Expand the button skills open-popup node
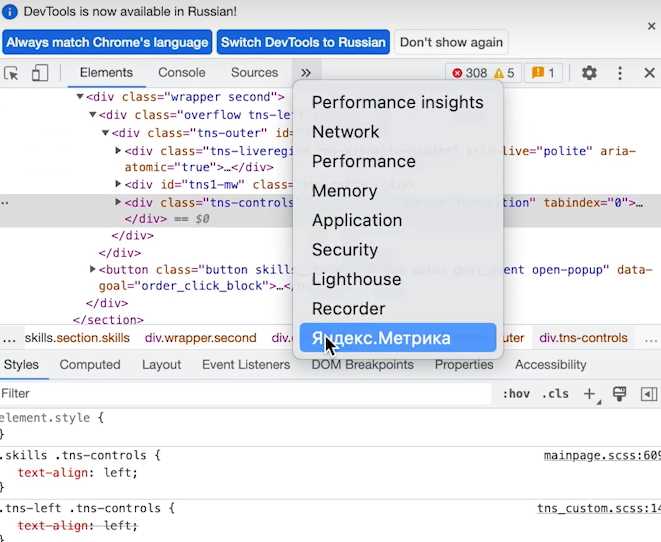Image resolution: width=661 pixels, height=542 pixels. pos(93,269)
